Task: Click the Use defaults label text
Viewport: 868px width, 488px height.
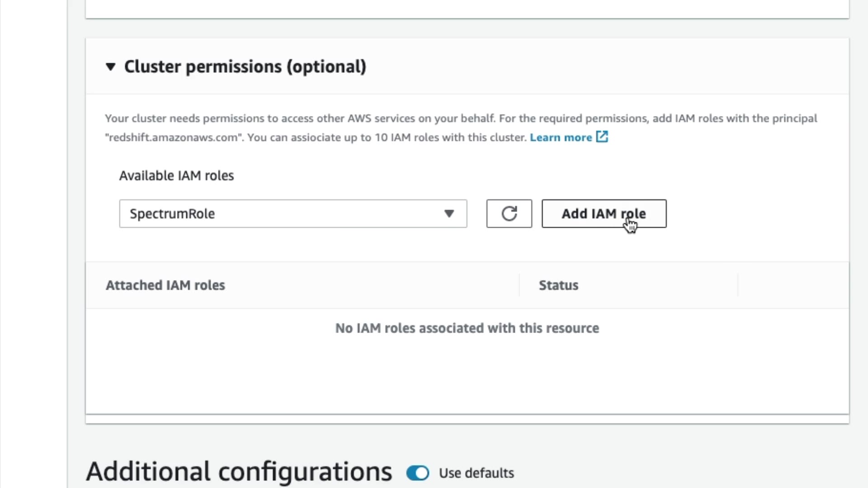Action: (476, 473)
